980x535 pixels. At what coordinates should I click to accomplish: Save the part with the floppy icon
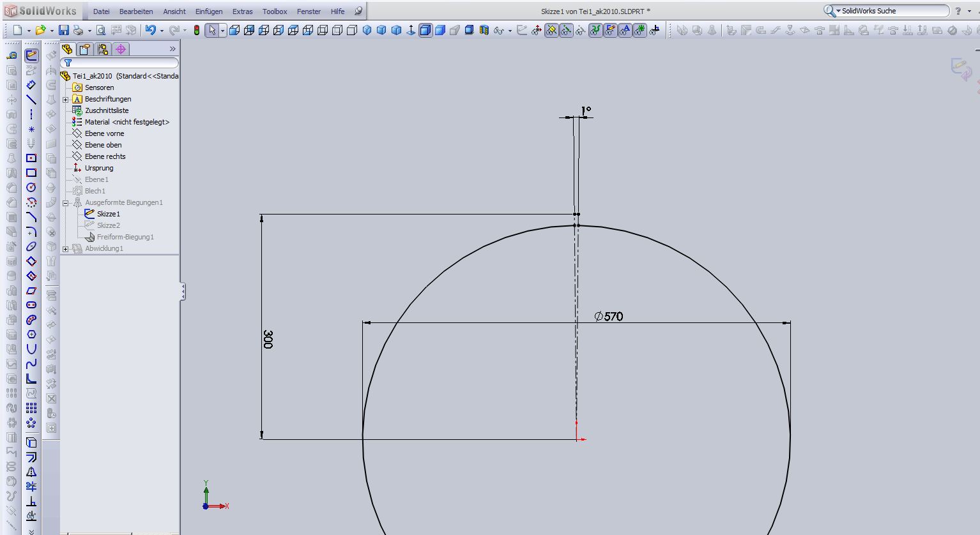pos(64,30)
